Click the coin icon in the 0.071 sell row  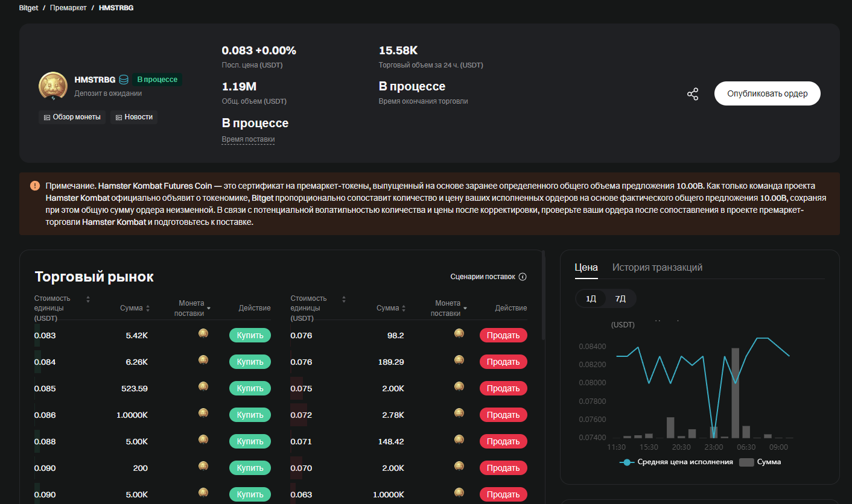tap(459, 439)
